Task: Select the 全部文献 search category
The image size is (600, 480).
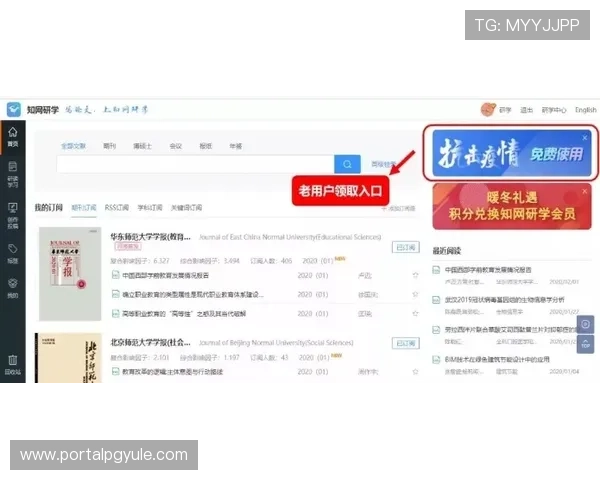Action: coord(73,146)
